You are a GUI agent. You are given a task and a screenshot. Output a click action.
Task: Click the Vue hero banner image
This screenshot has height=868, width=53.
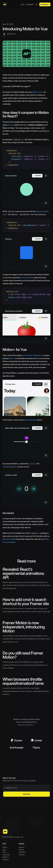coord(27,54)
